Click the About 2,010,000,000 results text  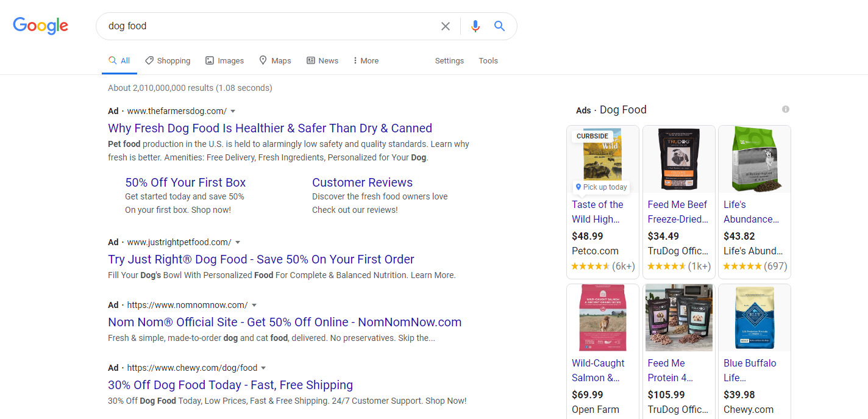coord(190,88)
